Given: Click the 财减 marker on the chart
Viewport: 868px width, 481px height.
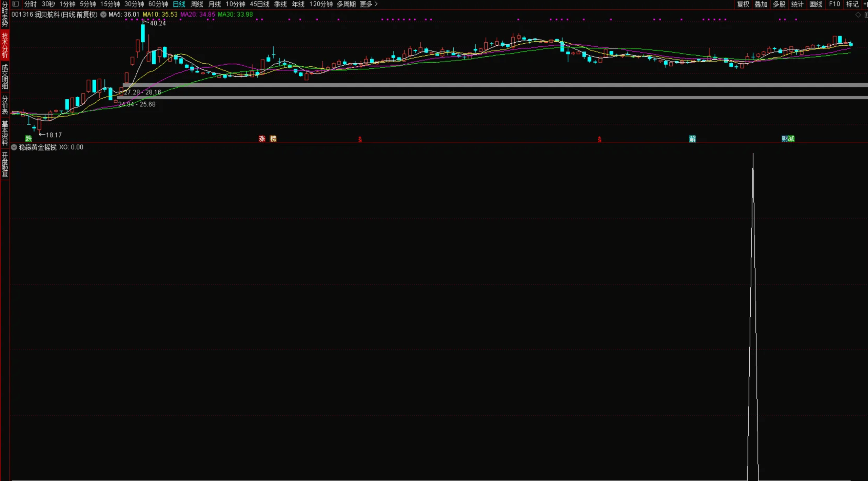Looking at the screenshot, I should tap(788, 139).
